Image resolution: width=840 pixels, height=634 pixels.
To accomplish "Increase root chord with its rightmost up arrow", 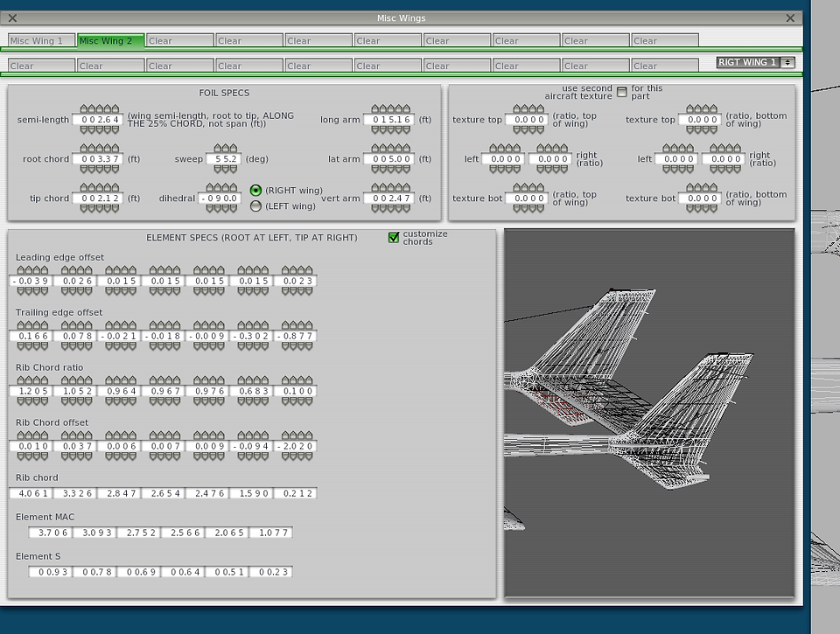I will pyautogui.click(x=115, y=149).
